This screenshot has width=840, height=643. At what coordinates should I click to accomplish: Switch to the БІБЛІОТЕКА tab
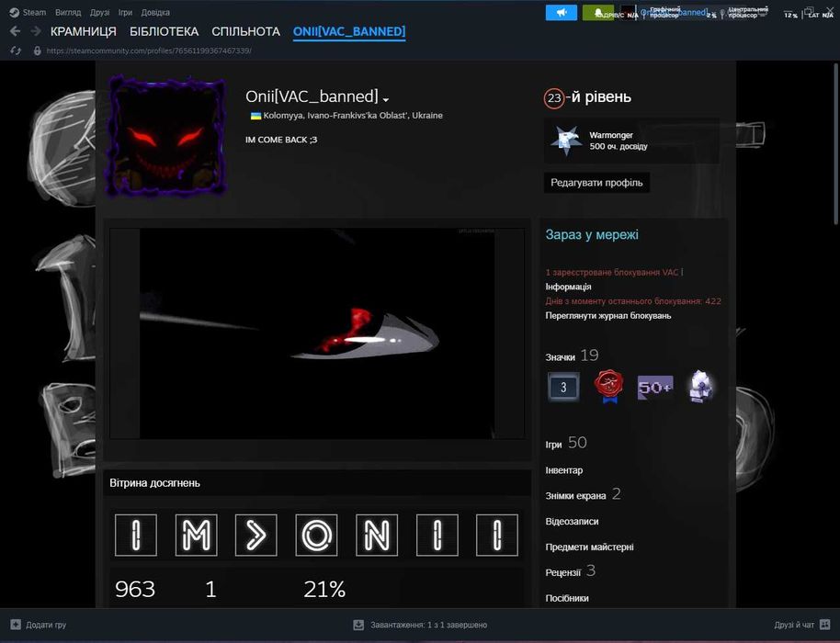coord(164,31)
